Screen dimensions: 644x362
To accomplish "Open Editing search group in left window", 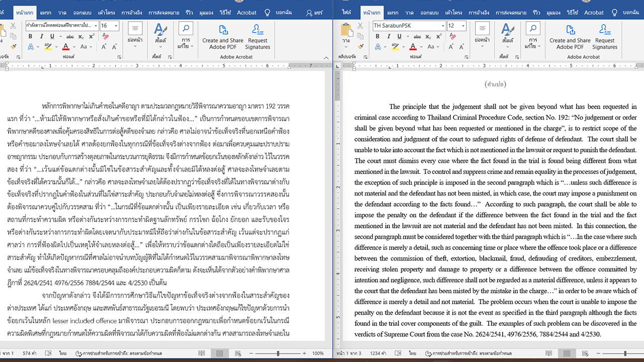I will click(x=186, y=35).
